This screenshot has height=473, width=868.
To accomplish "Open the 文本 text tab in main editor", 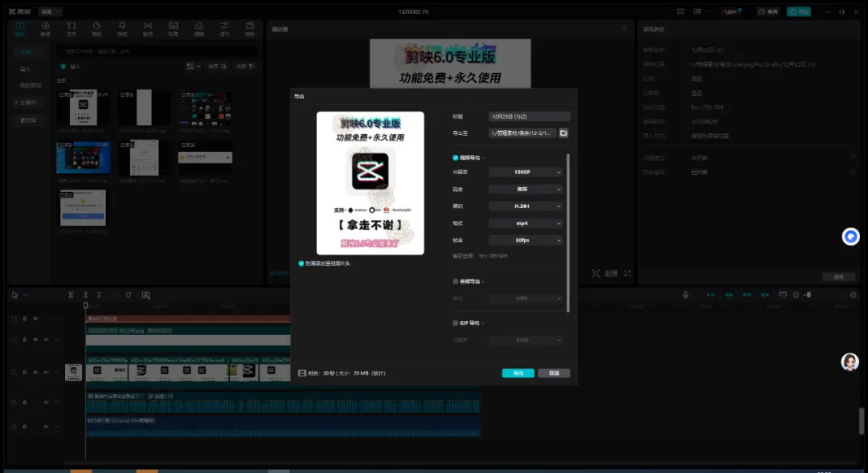I will 72,29.
